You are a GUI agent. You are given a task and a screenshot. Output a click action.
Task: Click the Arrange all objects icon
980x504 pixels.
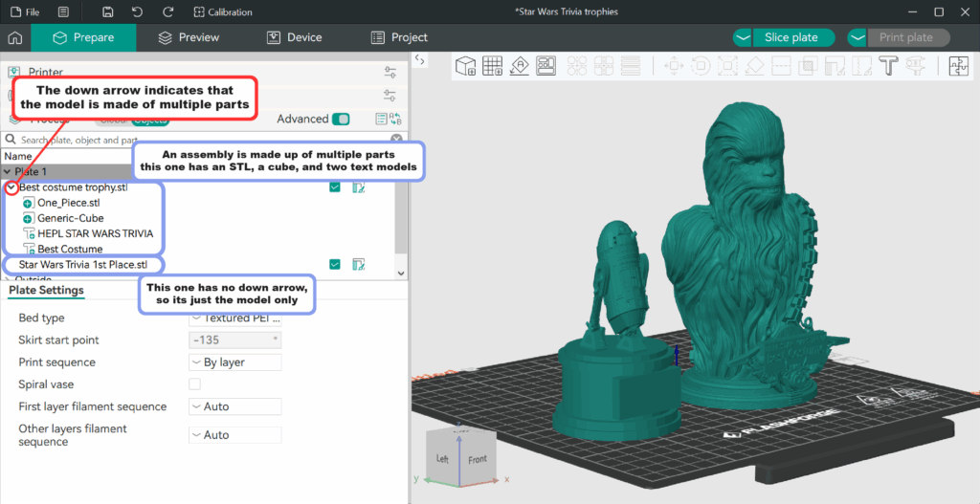[x=546, y=66]
